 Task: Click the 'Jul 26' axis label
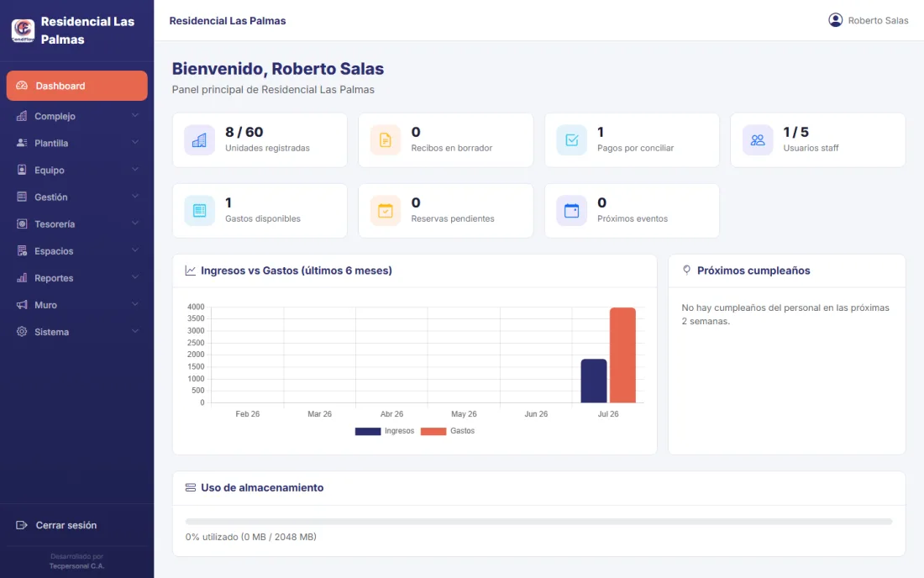click(x=608, y=414)
